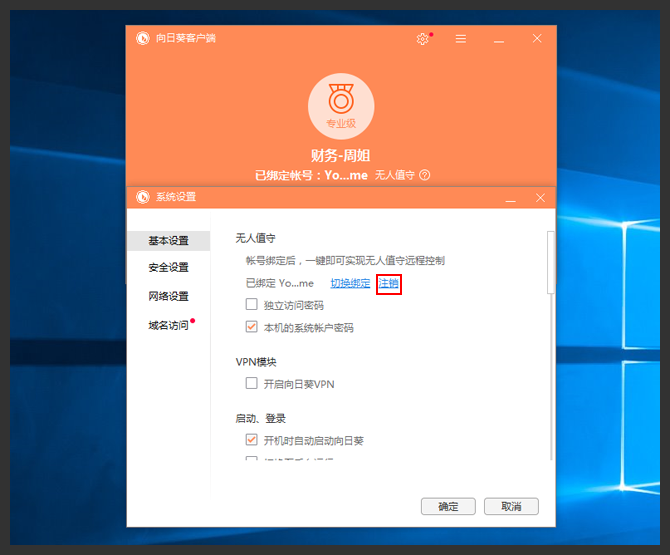Screen dimensions: 670x555
Task: Click the 无人值守 section heading in settings
Action: tap(256, 238)
